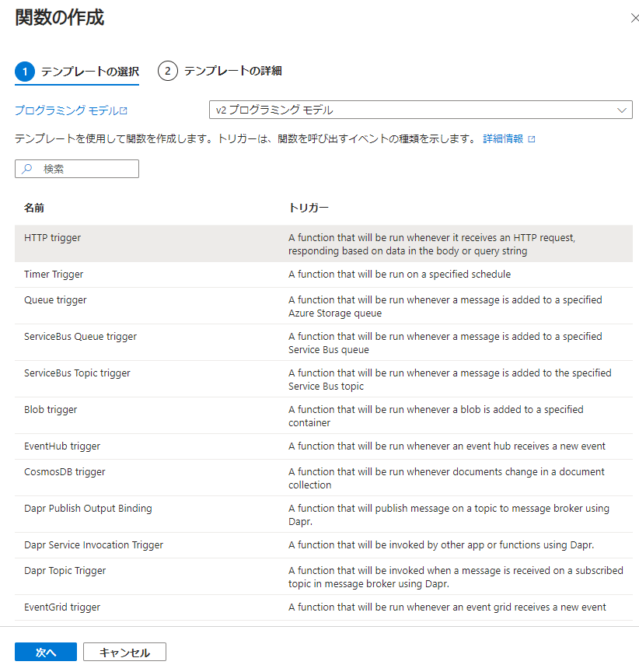Click description "invoked by other app or functions"
639x672 pixels.
pos(441,544)
